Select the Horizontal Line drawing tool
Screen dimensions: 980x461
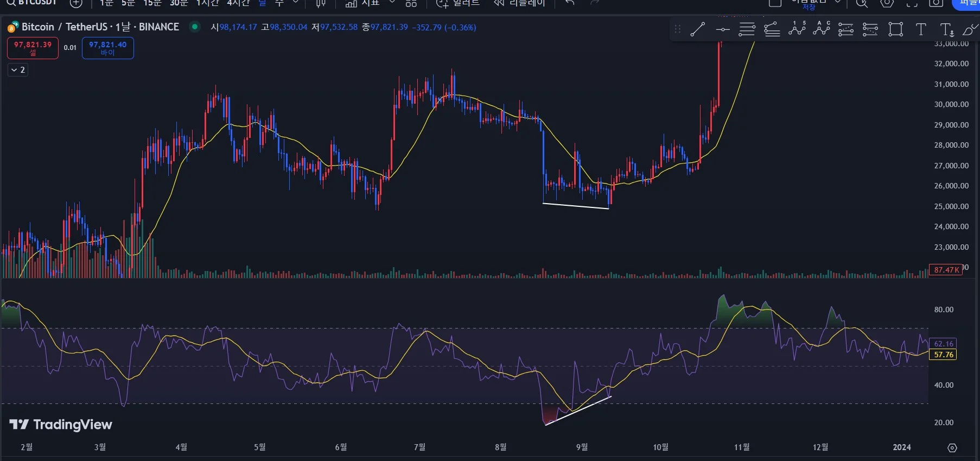[x=722, y=29]
